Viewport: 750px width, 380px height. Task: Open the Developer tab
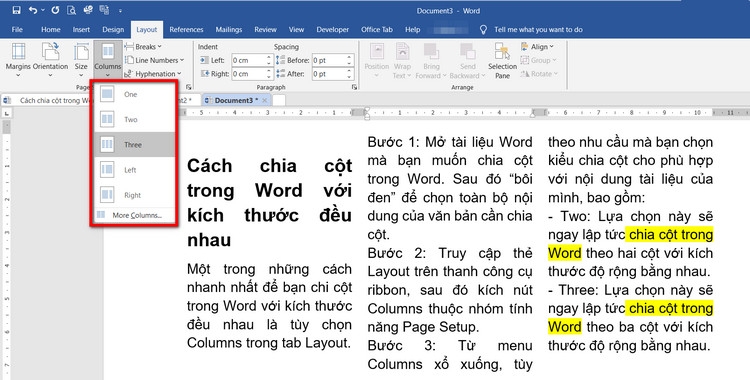332,30
